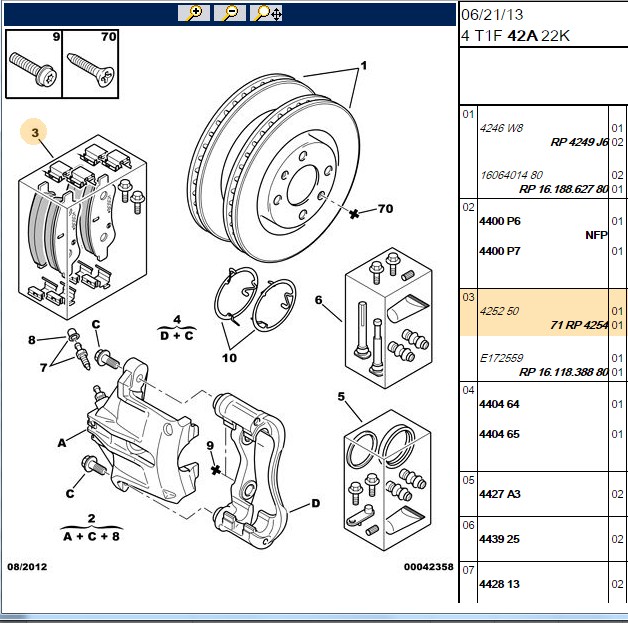Viewport: 628px width, 623px height.
Task: Select part number 4428 13
Action: (x=499, y=584)
